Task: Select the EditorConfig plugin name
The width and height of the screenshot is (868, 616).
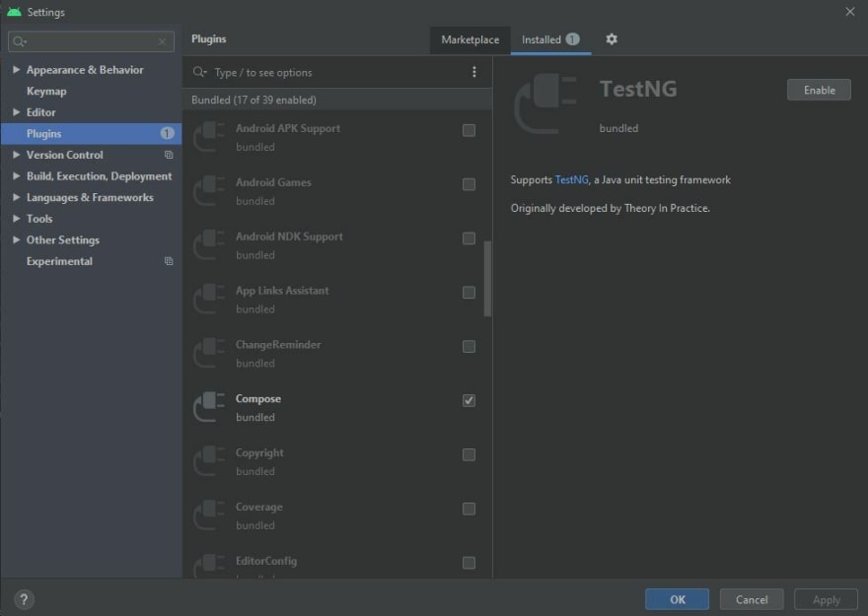Action: (x=266, y=561)
